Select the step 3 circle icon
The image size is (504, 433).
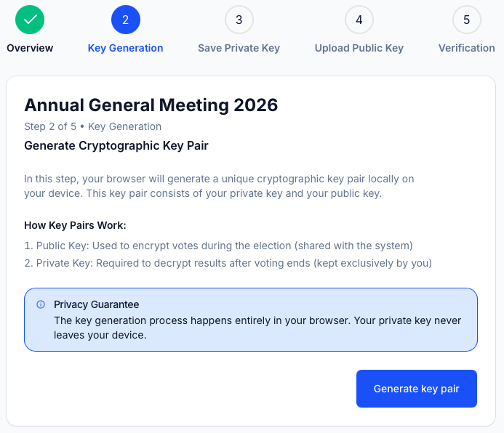tap(239, 20)
